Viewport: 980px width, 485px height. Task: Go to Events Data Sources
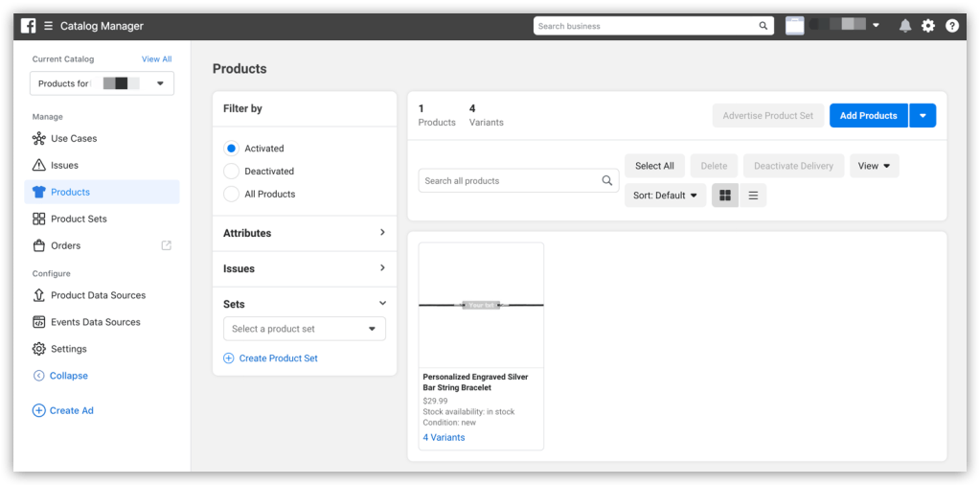pos(95,322)
